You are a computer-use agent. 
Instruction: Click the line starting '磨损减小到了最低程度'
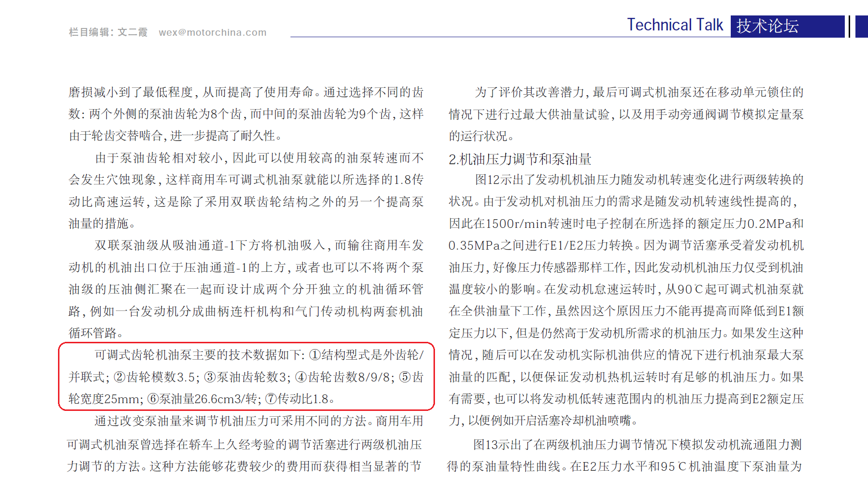tap(246, 92)
